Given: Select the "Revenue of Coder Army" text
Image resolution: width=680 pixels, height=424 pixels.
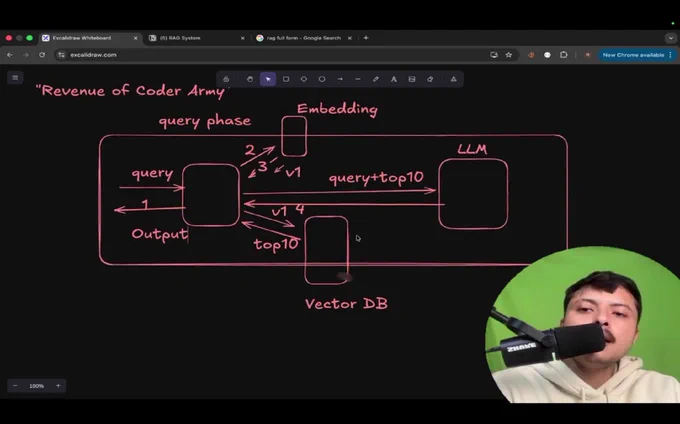Looking at the screenshot, I should 131,91.
